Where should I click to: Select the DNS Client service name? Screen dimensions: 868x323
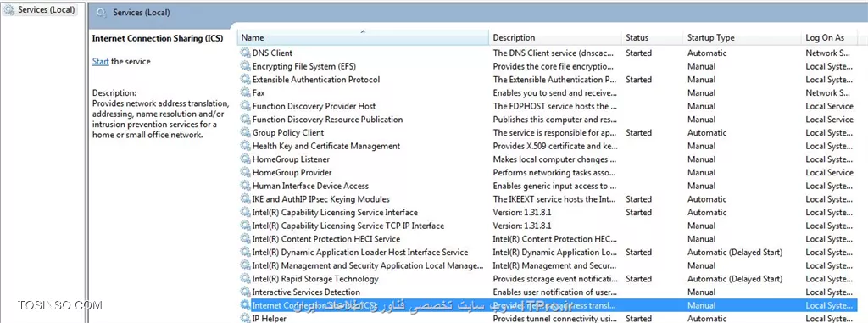pos(272,53)
